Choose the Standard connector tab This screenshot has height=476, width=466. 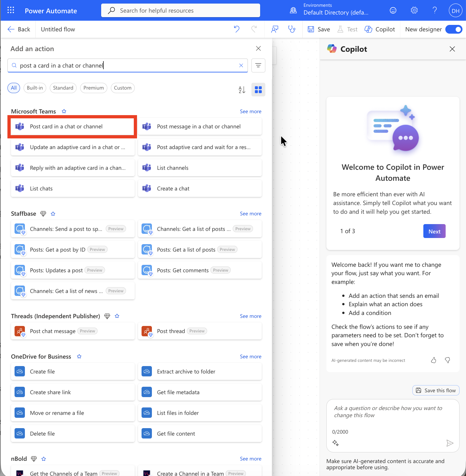[63, 88]
